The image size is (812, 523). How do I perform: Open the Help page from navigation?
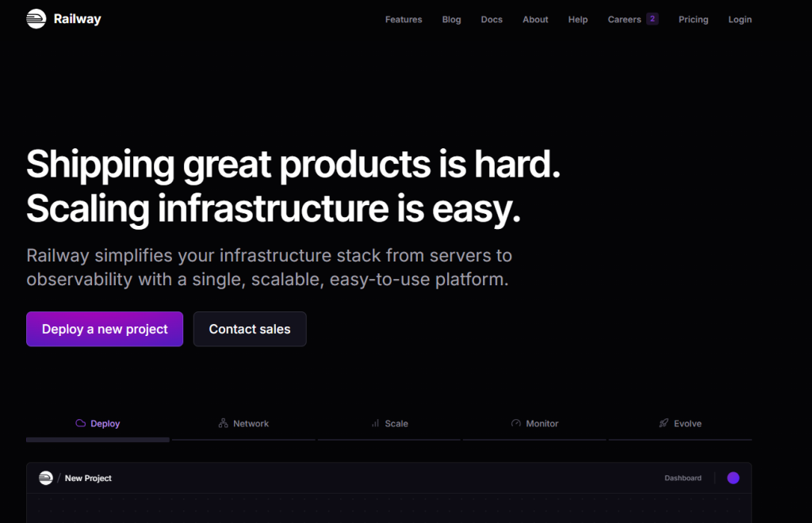coord(578,20)
